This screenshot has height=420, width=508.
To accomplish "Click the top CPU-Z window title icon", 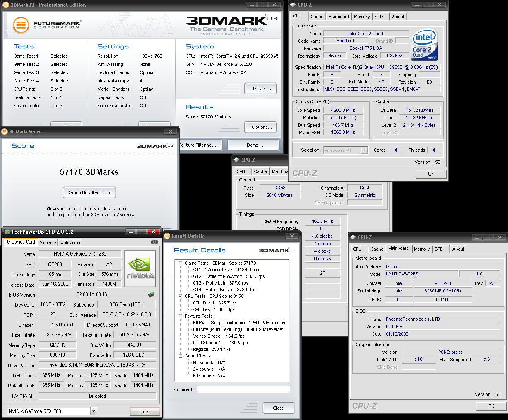I will pos(293,5).
